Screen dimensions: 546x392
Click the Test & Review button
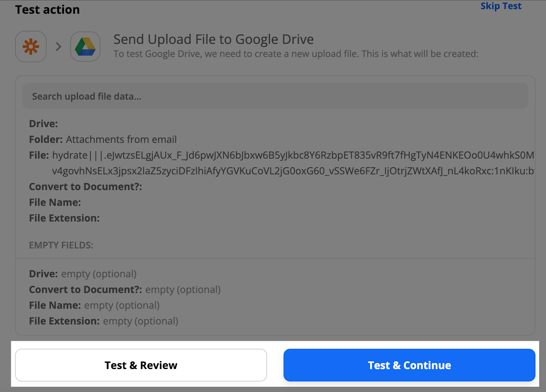point(141,365)
